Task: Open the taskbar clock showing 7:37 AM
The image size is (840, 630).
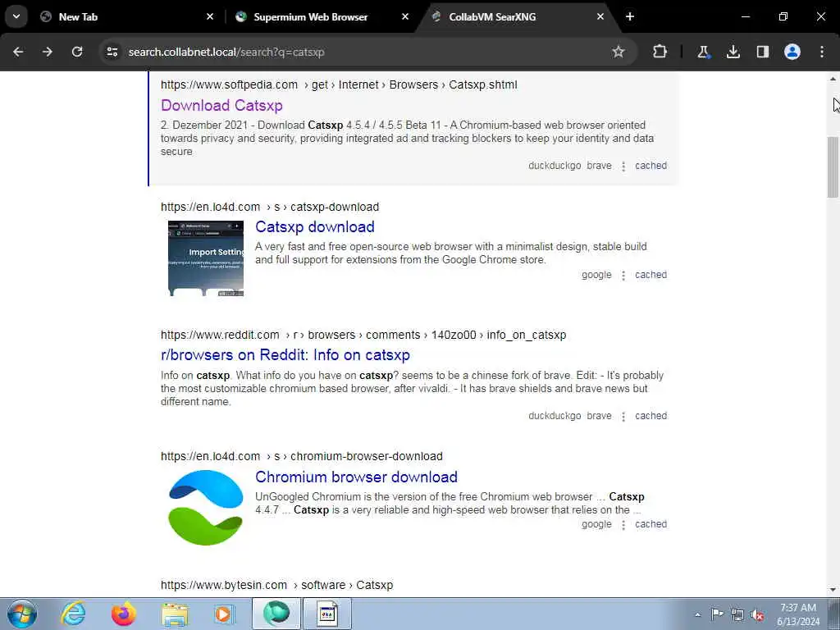Action: (798, 614)
